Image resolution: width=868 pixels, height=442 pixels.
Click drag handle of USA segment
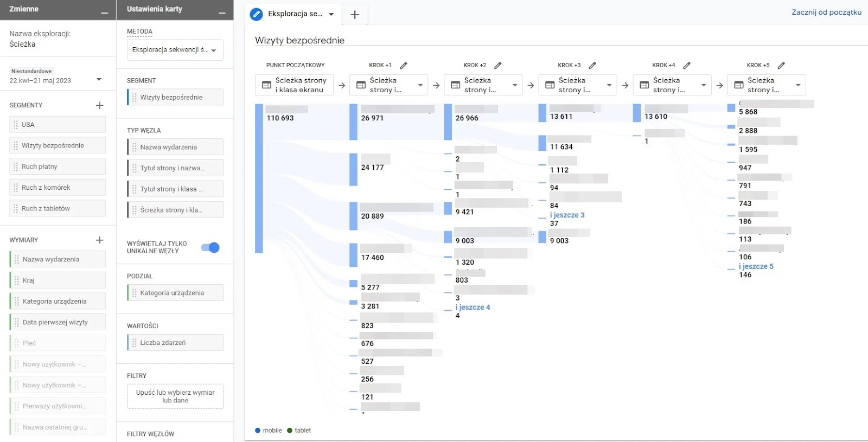[16, 125]
